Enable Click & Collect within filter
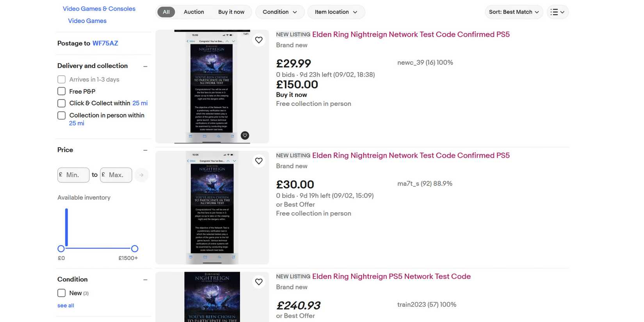The height and width of the screenshot is (322, 644). (x=61, y=103)
